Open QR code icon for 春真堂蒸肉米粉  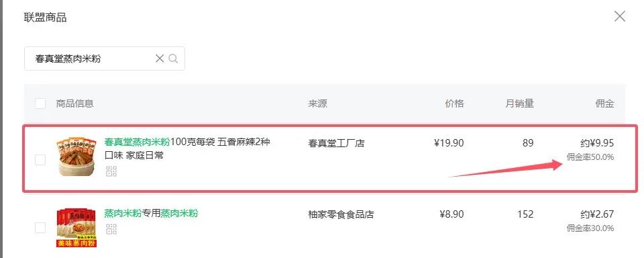[111, 171]
